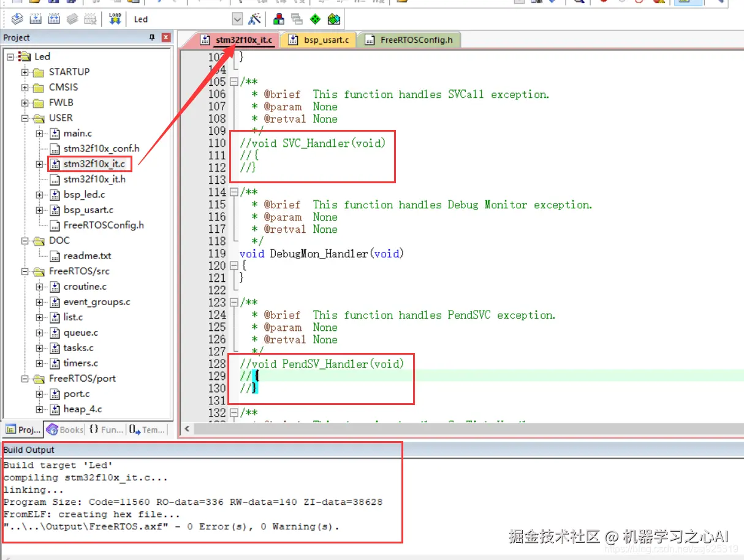The image size is (744, 560).
Task: Click the Batch Build toolbar icon
Action: pyautogui.click(x=72, y=19)
